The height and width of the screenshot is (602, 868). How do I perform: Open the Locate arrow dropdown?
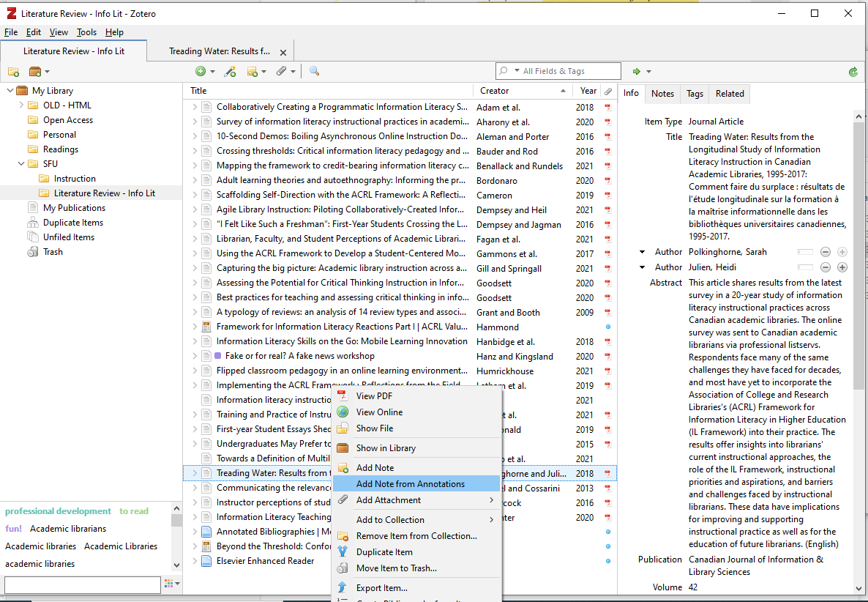pos(648,72)
